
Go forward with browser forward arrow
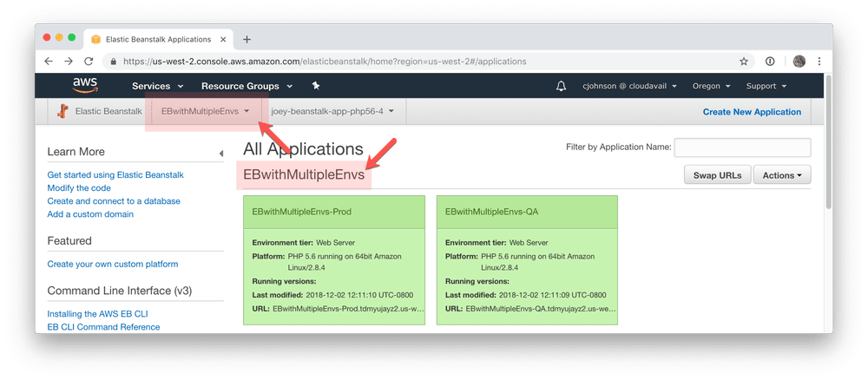coord(69,62)
